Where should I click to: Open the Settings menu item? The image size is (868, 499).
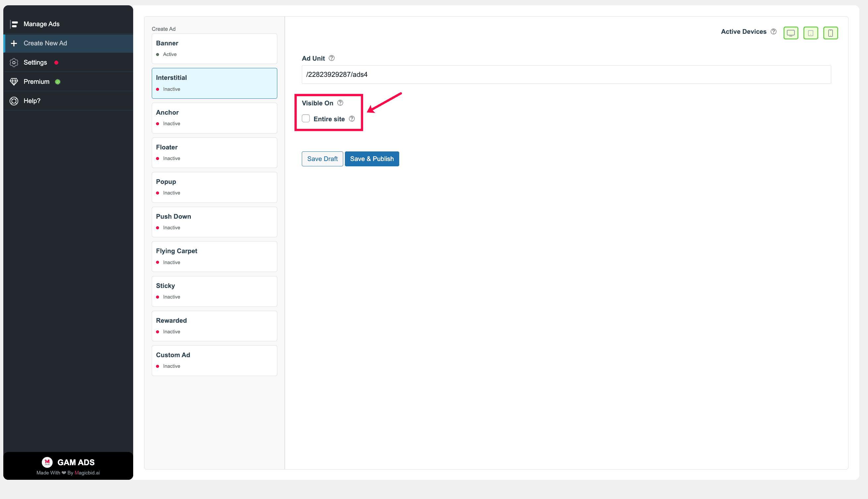(x=68, y=62)
